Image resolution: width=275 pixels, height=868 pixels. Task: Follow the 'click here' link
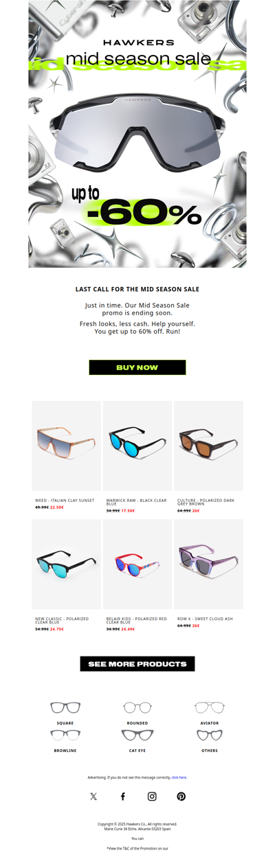179,777
